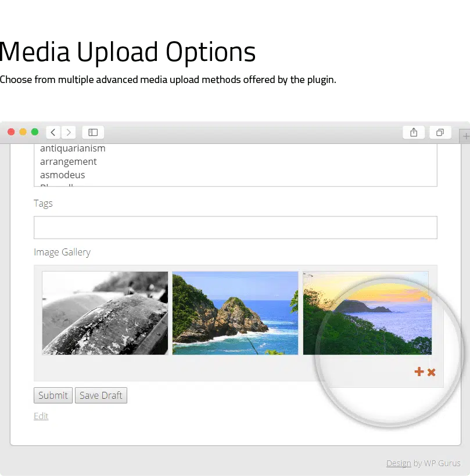Focus the Tags input field
The height and width of the screenshot is (476, 470).
click(x=235, y=228)
